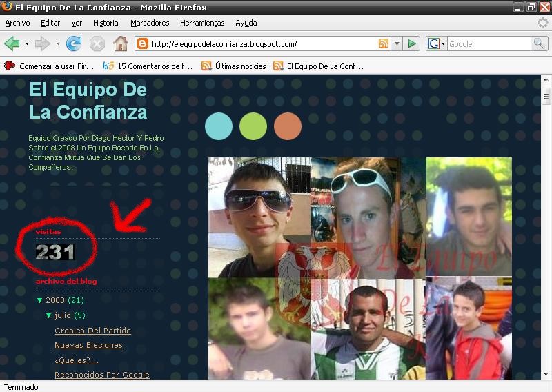Screen dimensions: 552x392
Task: Click the throbber activity indicator icon
Action: coord(543,23)
